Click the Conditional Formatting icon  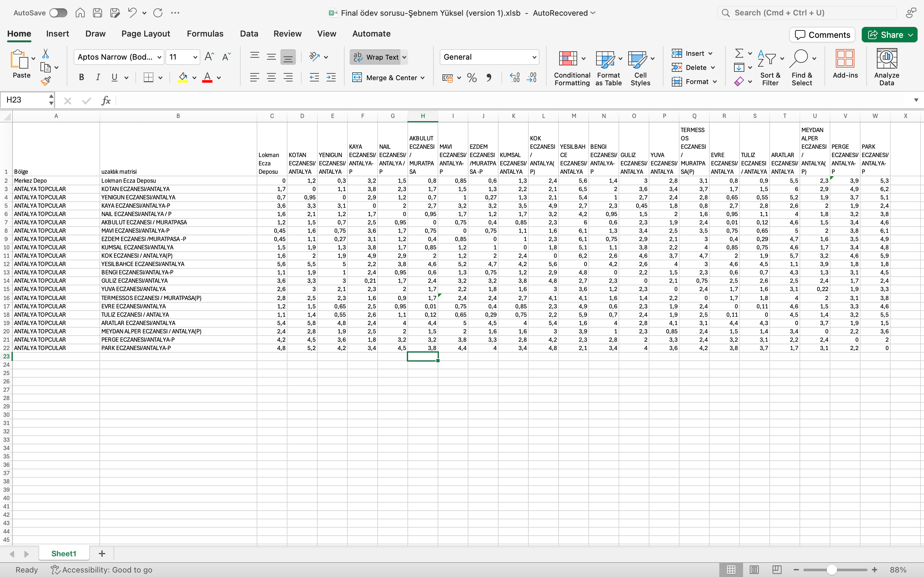pyautogui.click(x=568, y=58)
